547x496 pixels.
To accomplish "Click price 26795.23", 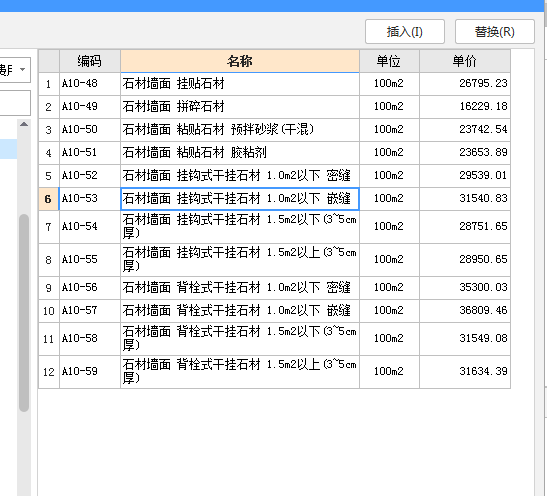I will coord(465,84).
